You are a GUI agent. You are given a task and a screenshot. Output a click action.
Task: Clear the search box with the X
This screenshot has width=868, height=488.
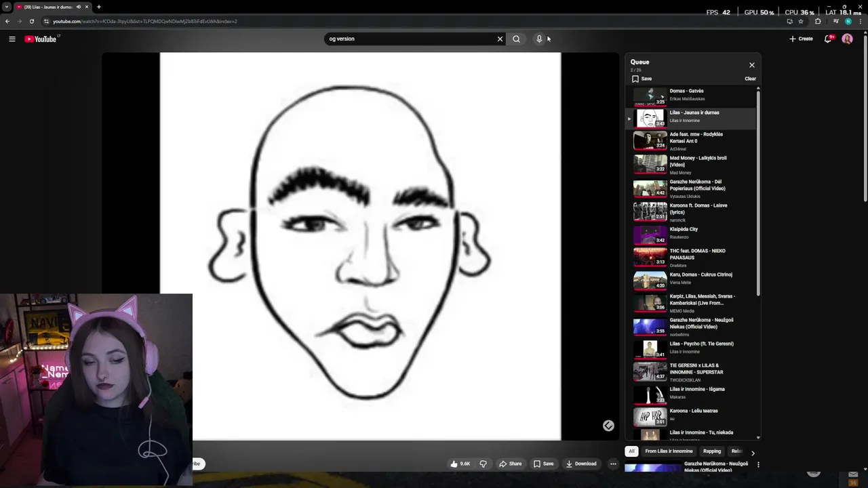click(x=500, y=39)
